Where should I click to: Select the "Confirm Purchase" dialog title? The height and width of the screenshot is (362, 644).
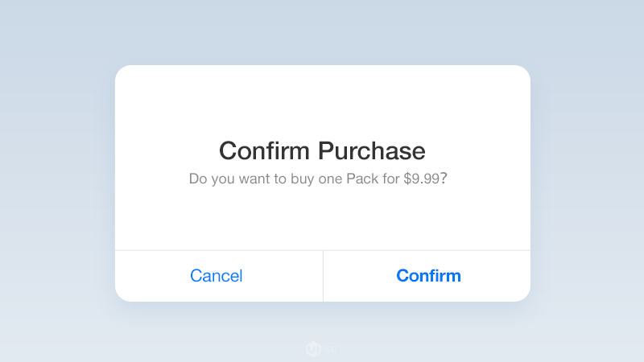pyautogui.click(x=322, y=150)
